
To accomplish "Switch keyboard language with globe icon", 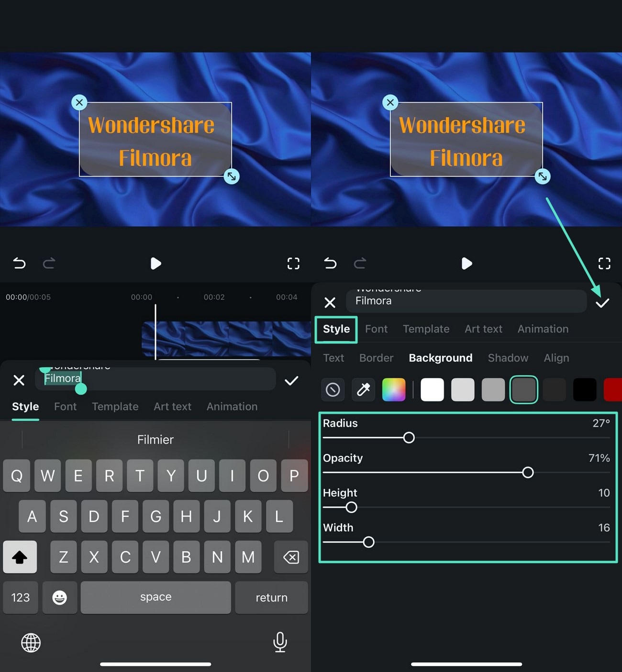I will tap(31, 642).
